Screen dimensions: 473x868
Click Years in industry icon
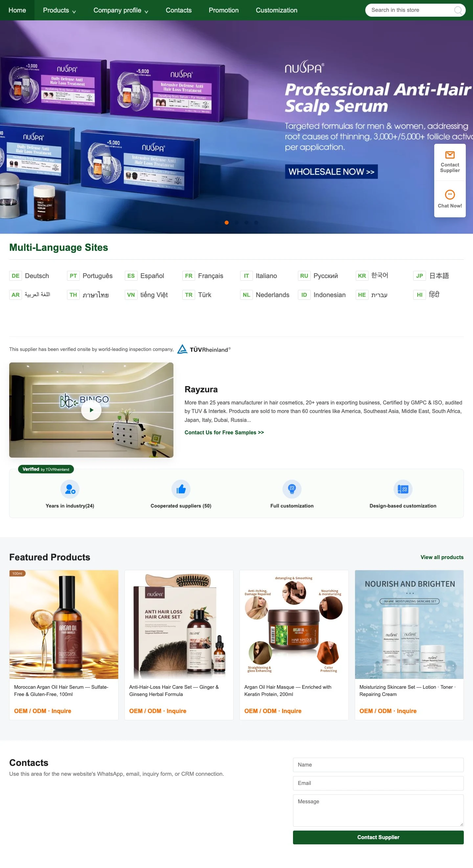70,489
